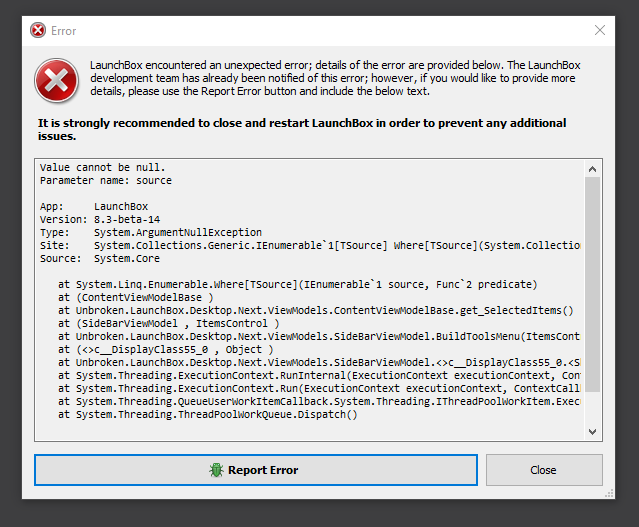Click the 'App: LaunchBox' line
This screenshot has height=527, width=639.
pos(94,206)
